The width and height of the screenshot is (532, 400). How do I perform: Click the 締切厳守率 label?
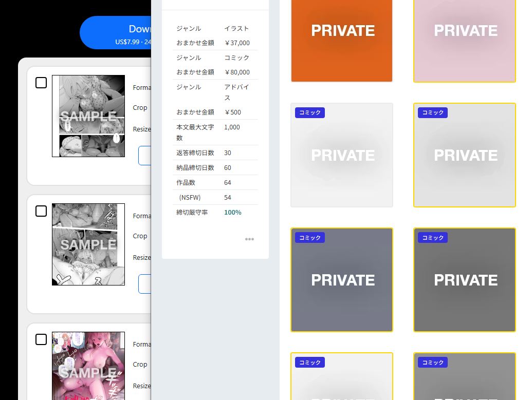point(192,213)
